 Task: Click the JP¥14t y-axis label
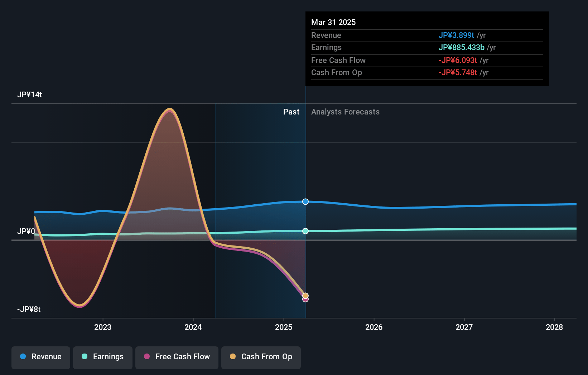pos(30,94)
